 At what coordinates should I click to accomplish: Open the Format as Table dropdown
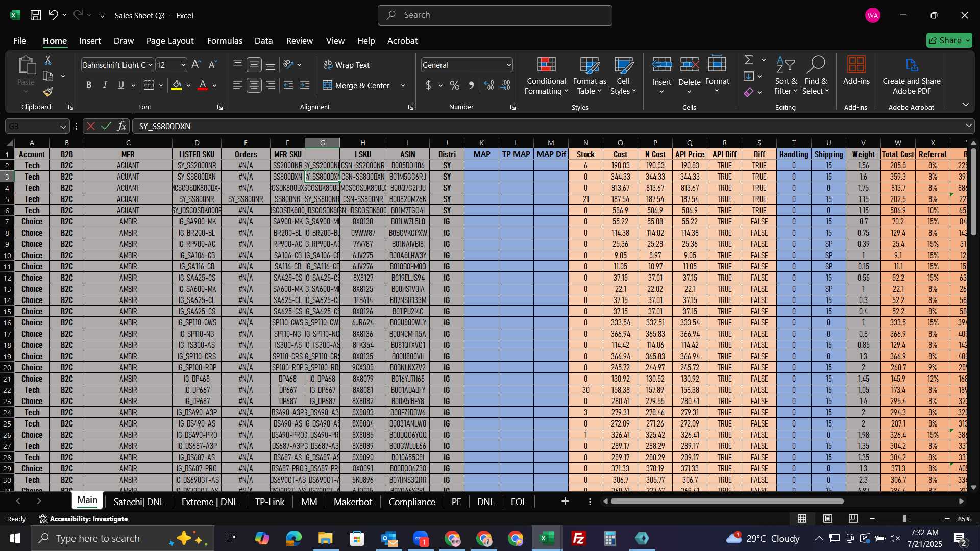point(590,76)
